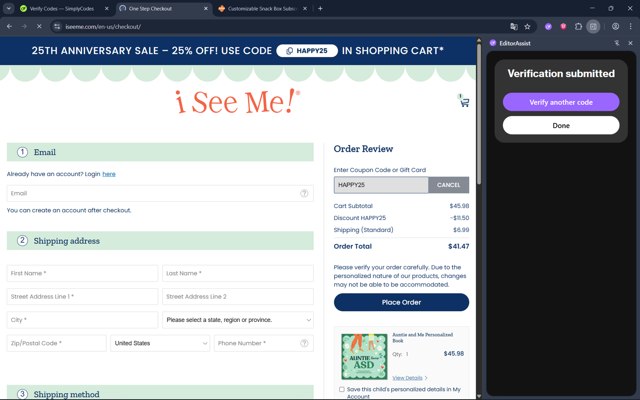
Task: Focus the Phone Number field
Action: click(x=264, y=343)
